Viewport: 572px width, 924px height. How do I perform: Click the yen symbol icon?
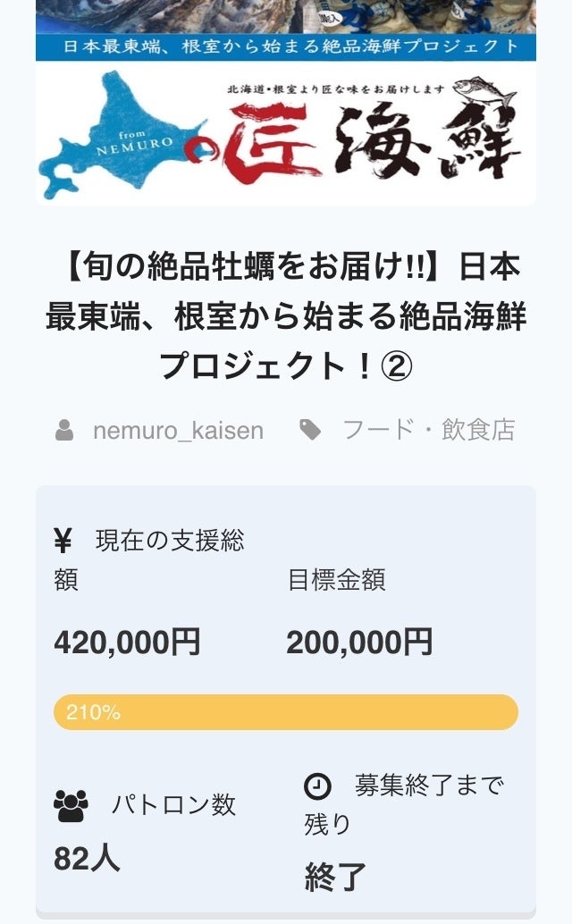pos(63,541)
